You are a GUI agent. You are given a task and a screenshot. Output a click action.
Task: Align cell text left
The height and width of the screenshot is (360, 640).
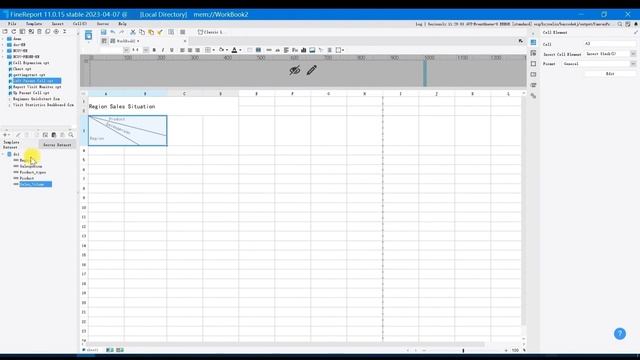[182, 50]
